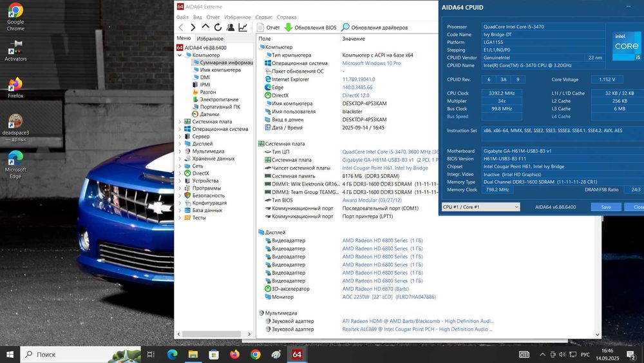This screenshot has width=644, height=363.
Task: Open the AOC 2250W monitor link
Action: coord(389,297)
